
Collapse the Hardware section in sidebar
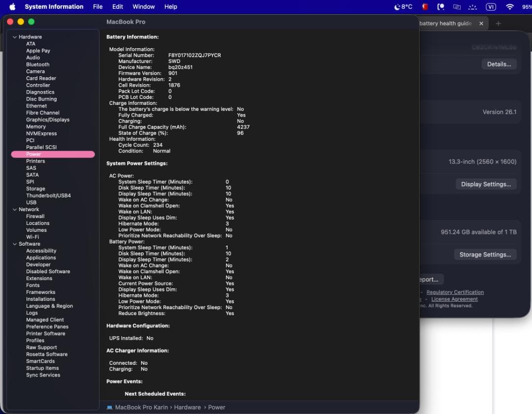tap(15, 37)
